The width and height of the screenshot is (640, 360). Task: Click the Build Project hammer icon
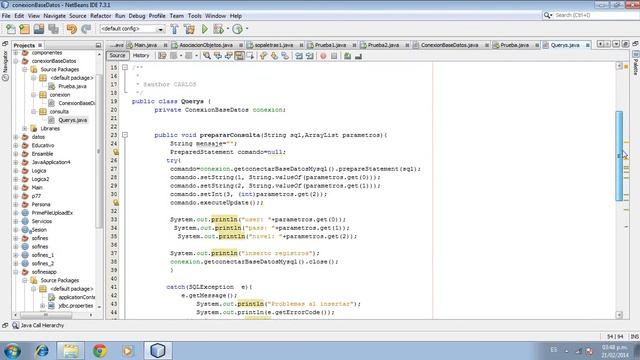(174, 29)
